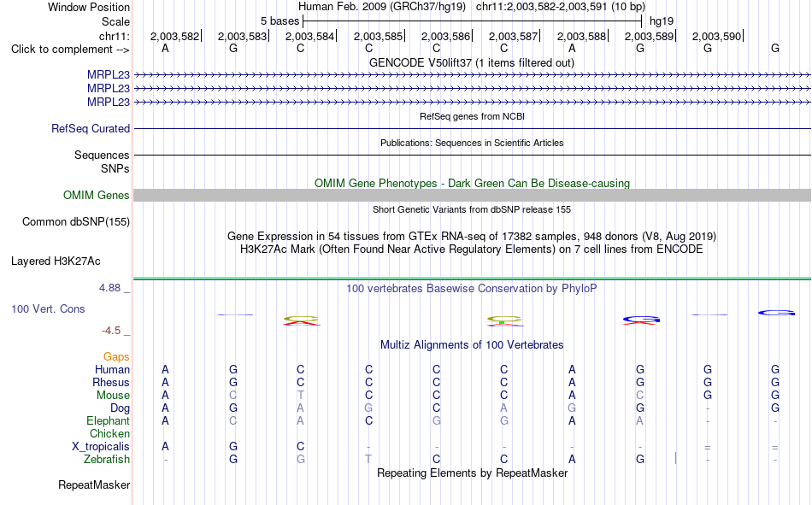Open 'Repeating Elements by RepeatMasker' track title
Image resolution: width=812 pixels, height=505 pixels.
472,473
